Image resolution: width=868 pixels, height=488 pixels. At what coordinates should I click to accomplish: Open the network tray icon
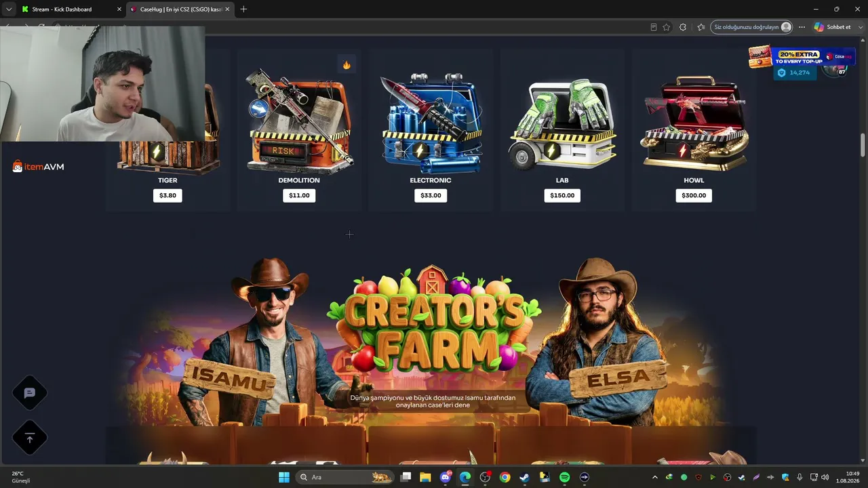[x=814, y=477]
